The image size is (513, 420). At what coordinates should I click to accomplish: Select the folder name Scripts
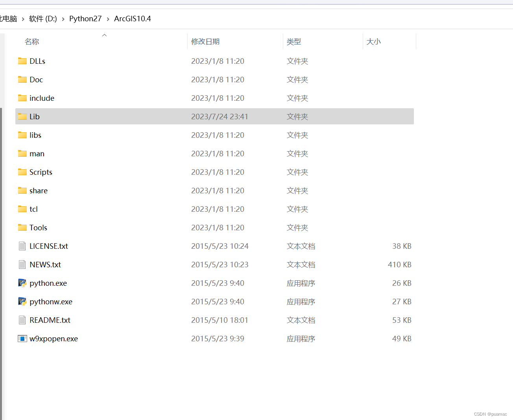tap(41, 172)
